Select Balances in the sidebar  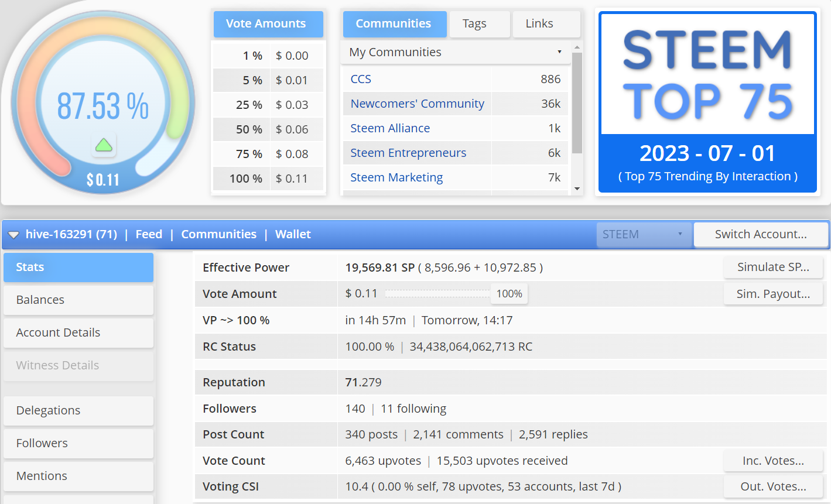[78, 300]
